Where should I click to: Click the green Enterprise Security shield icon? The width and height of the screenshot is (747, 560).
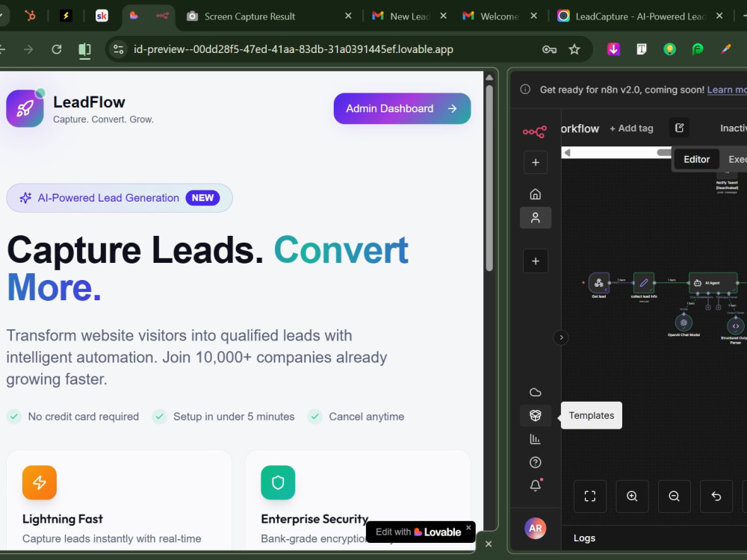point(278,482)
